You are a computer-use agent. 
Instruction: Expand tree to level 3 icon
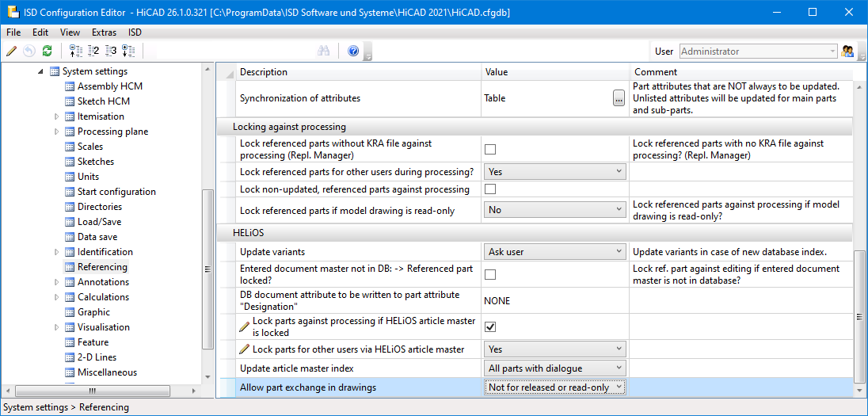tap(111, 51)
